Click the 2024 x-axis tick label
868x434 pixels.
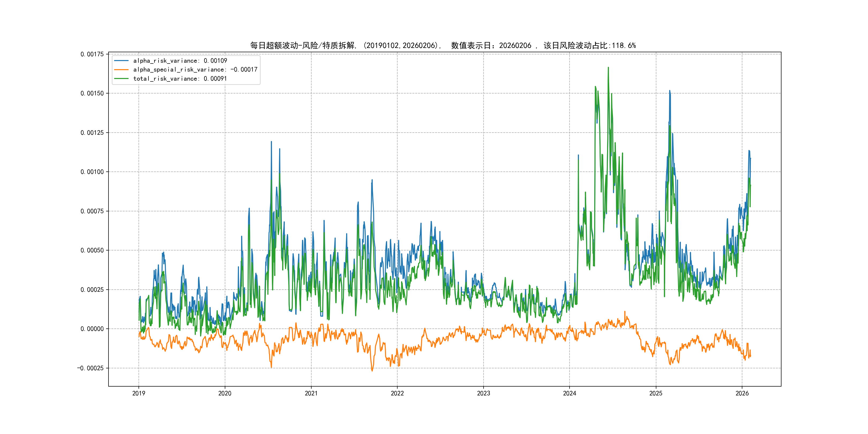[570, 393]
